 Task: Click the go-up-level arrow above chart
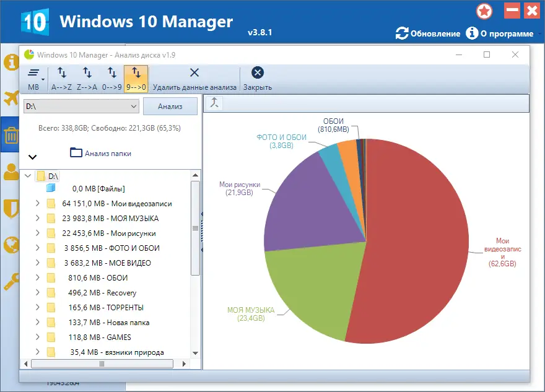pyautogui.click(x=214, y=103)
